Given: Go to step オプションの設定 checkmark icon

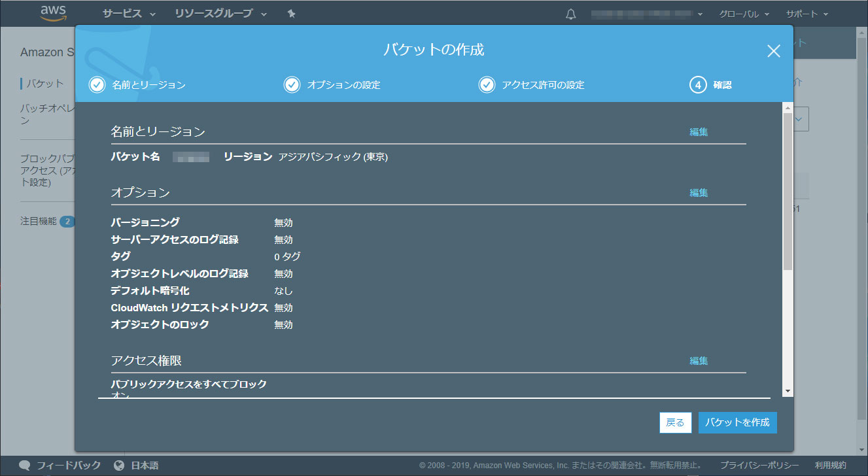Looking at the screenshot, I should click(292, 85).
